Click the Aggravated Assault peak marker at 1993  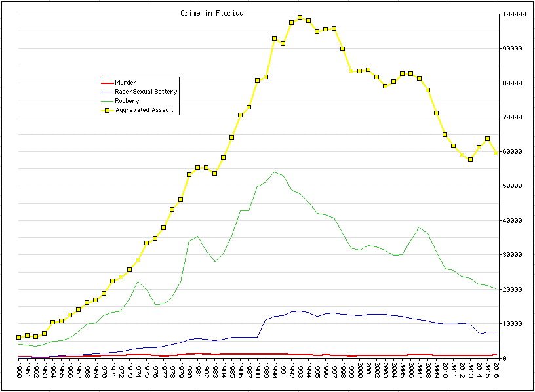[300, 18]
